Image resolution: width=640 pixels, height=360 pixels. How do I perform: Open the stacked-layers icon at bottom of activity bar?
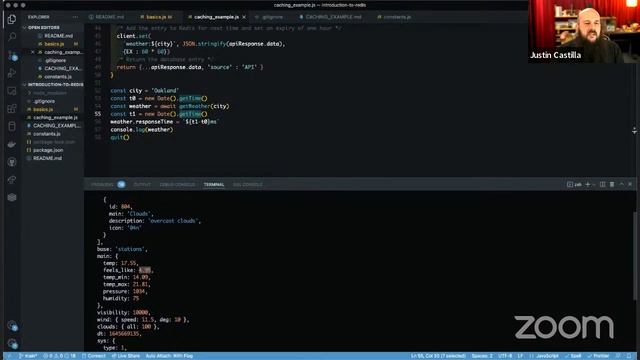[12, 197]
